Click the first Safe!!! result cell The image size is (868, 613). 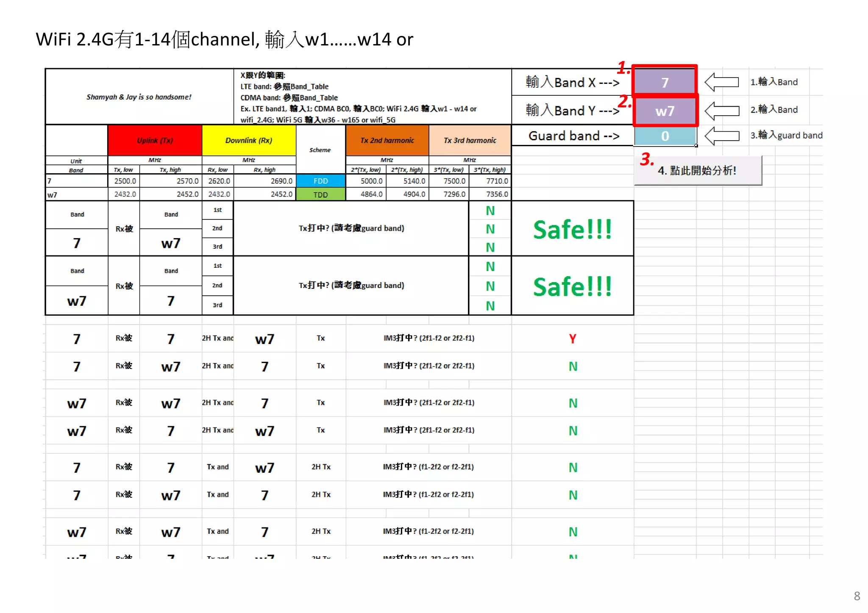coord(573,229)
